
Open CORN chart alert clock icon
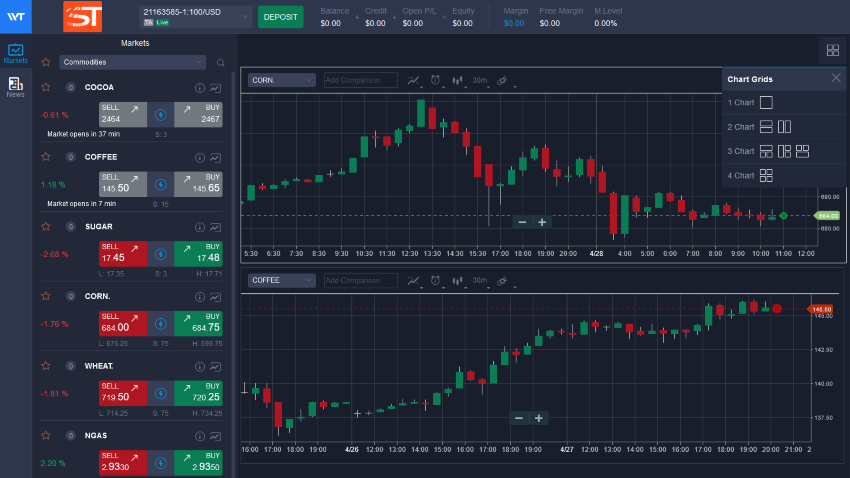(x=436, y=81)
